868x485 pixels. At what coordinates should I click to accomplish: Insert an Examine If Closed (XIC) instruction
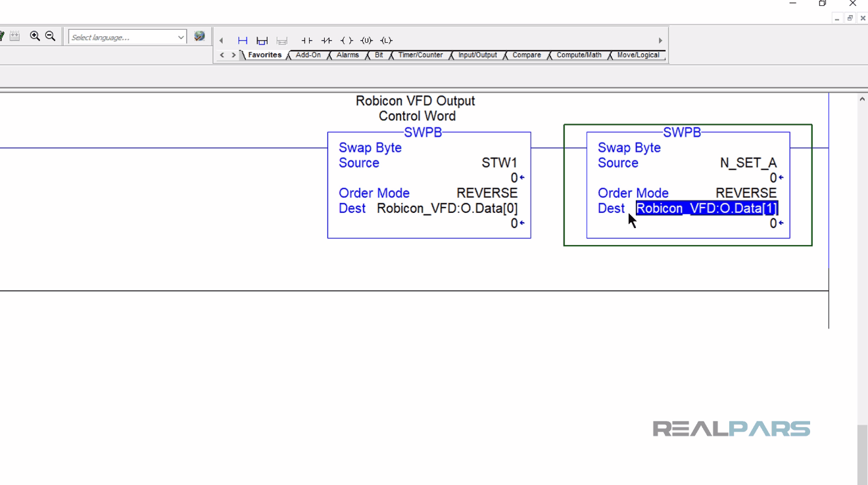tap(306, 40)
